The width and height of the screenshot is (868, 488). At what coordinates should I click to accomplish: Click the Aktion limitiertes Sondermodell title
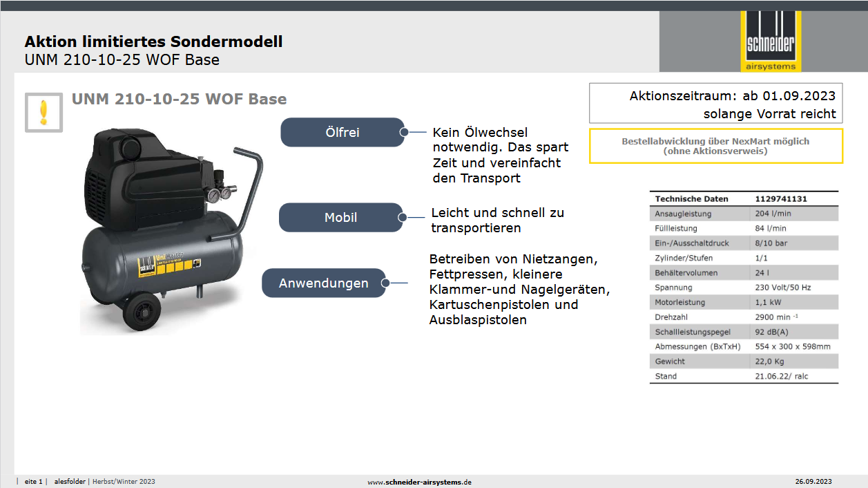153,41
